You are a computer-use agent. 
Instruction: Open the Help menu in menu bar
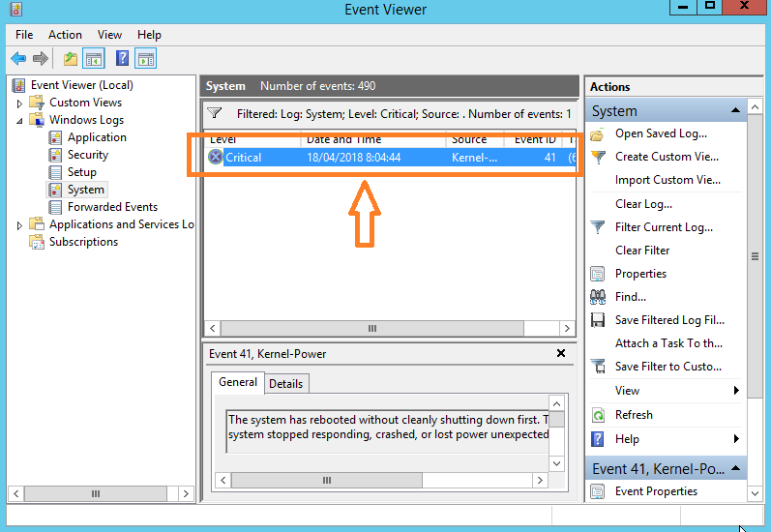(x=149, y=35)
